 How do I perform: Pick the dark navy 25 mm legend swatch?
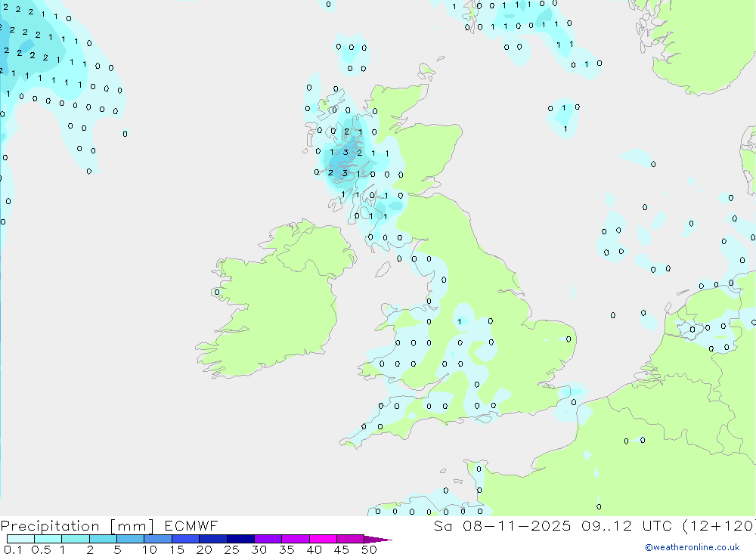tap(240, 540)
